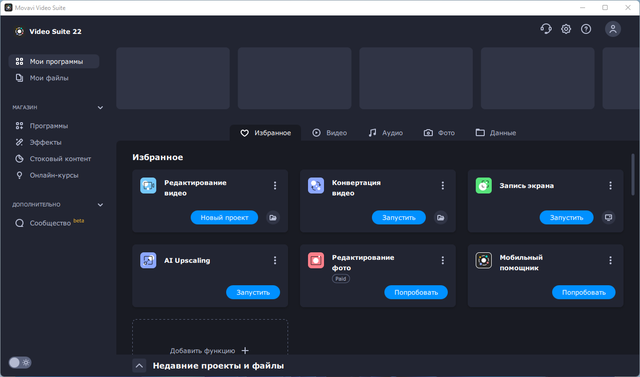Click the plus icon in Добавить функцию
This screenshot has width=640, height=377.
[x=245, y=350]
